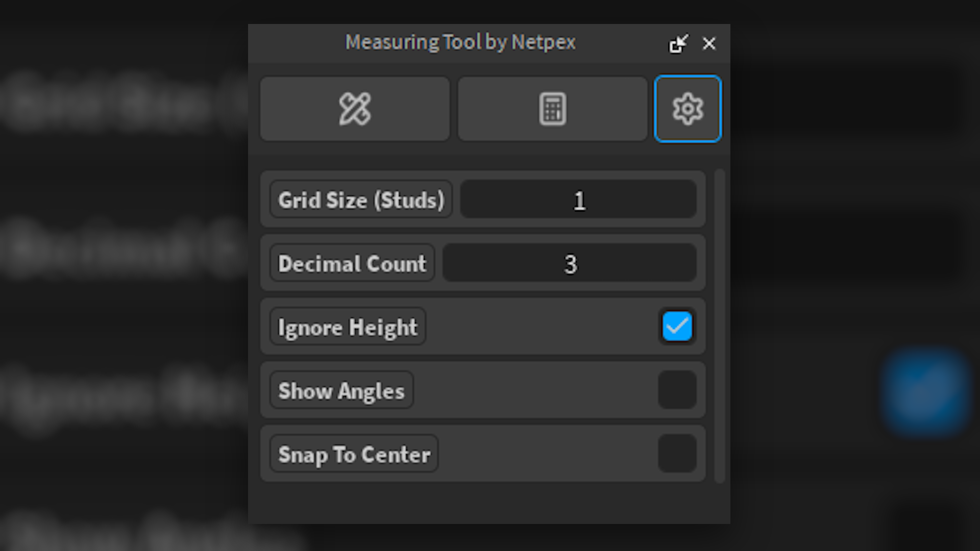Image resolution: width=980 pixels, height=551 pixels.
Task: Switch to the calculator tab
Action: point(552,109)
